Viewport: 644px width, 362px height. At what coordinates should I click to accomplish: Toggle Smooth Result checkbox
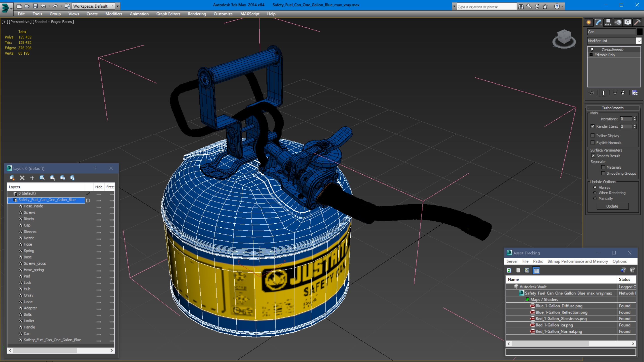[x=593, y=156]
